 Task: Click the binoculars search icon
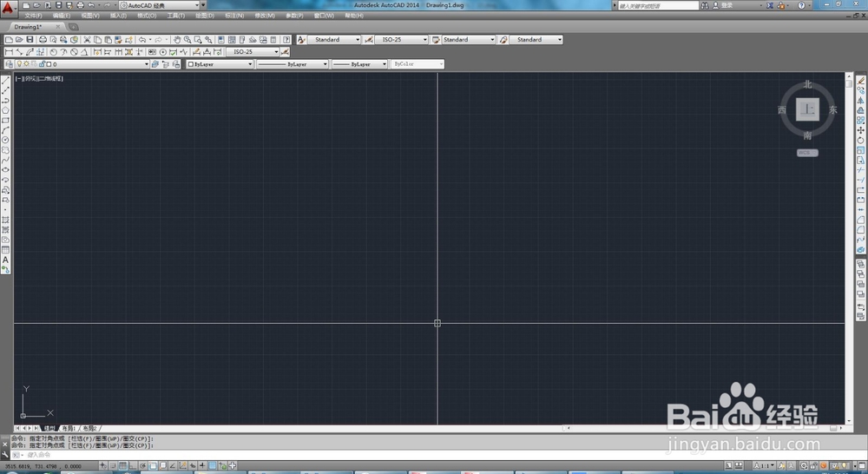coord(705,5)
